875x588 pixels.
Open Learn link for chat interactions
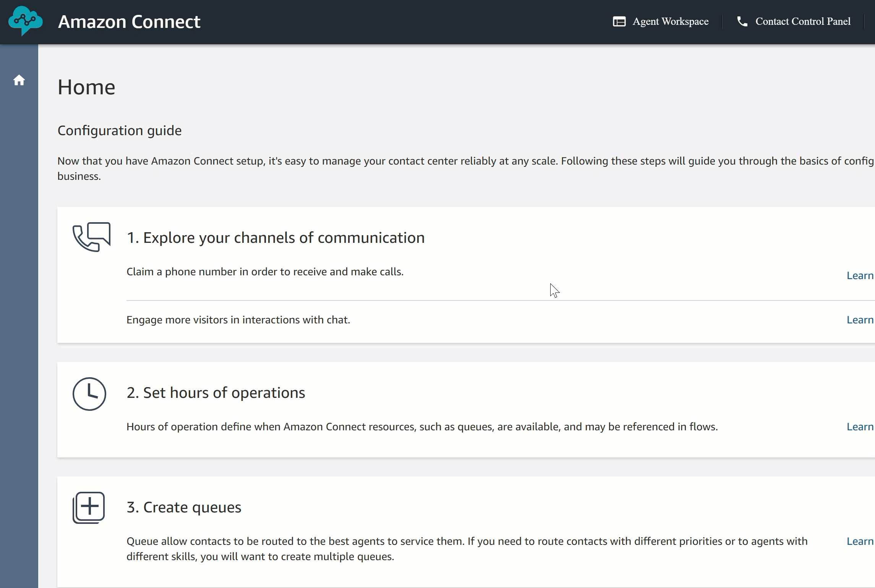point(860,320)
